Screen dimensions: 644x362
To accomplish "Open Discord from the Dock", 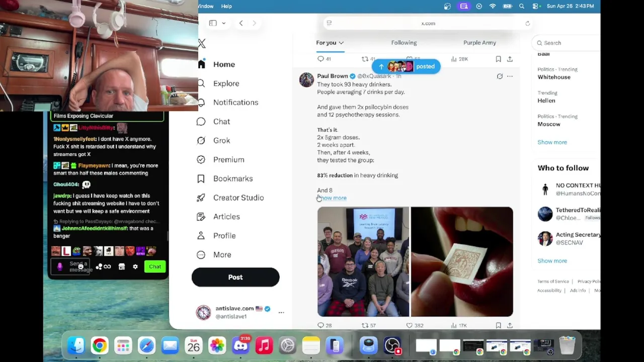I will point(240,346).
